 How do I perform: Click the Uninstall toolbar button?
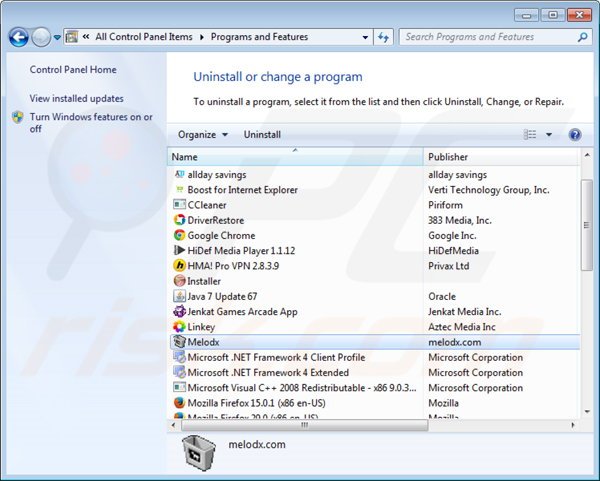point(262,135)
